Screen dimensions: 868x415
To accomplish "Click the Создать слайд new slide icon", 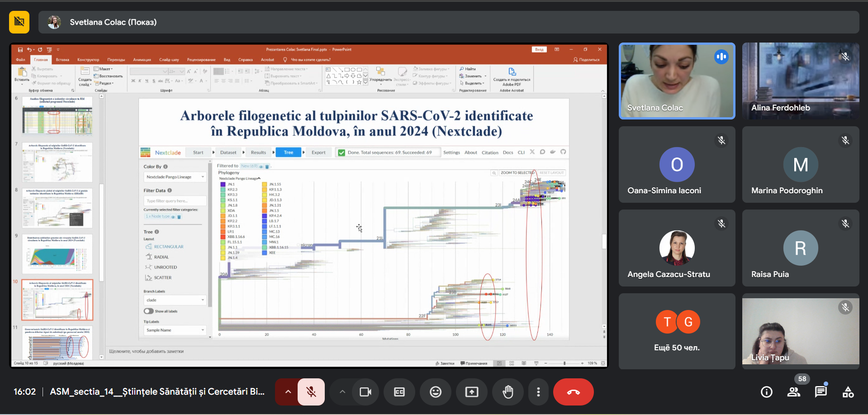I will (85, 72).
